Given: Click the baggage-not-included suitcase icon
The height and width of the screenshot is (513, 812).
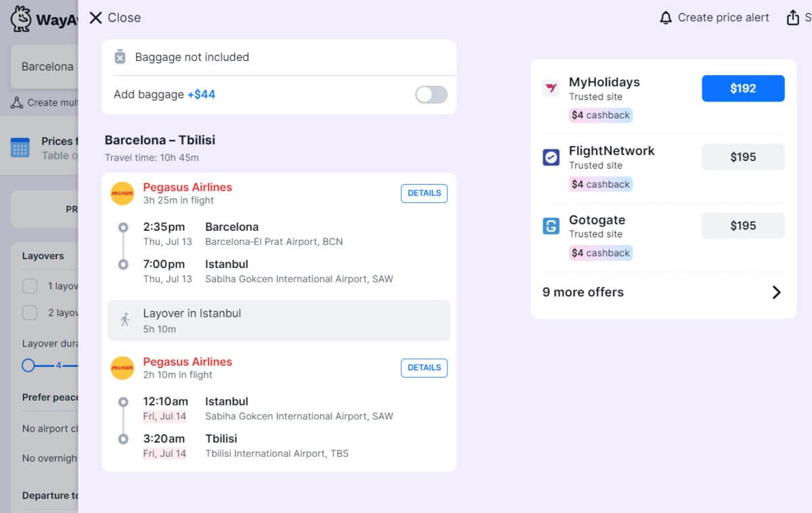Looking at the screenshot, I should 120,58.
